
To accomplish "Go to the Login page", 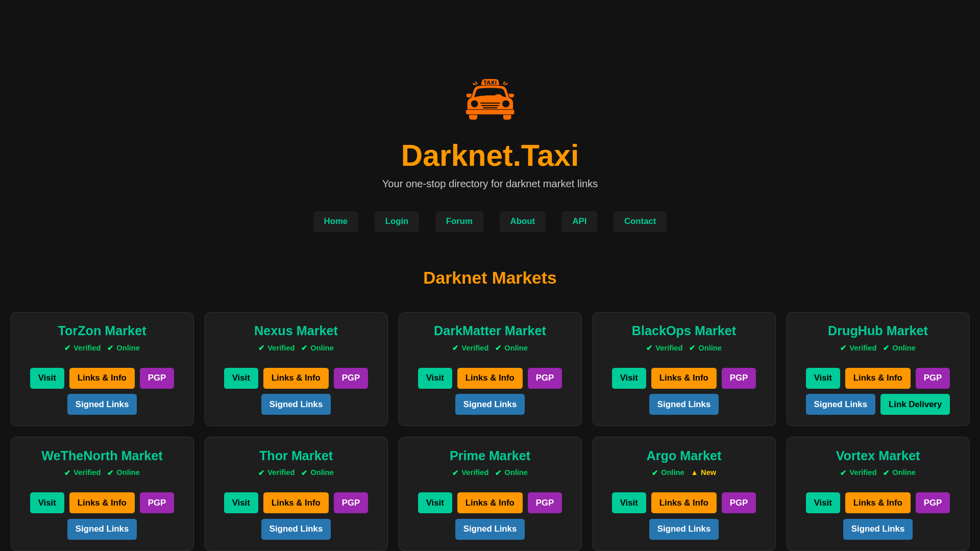I will coord(397,221).
